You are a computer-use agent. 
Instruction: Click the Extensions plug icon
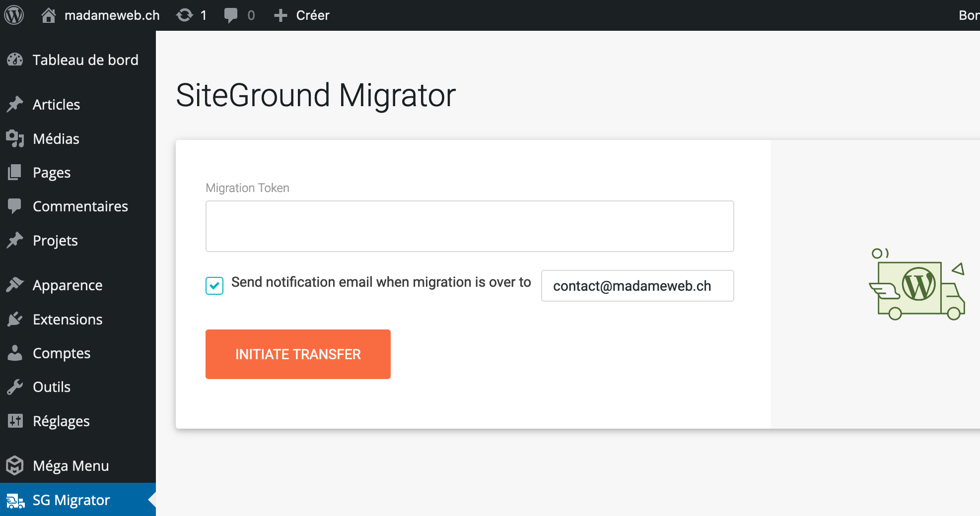[15, 320]
